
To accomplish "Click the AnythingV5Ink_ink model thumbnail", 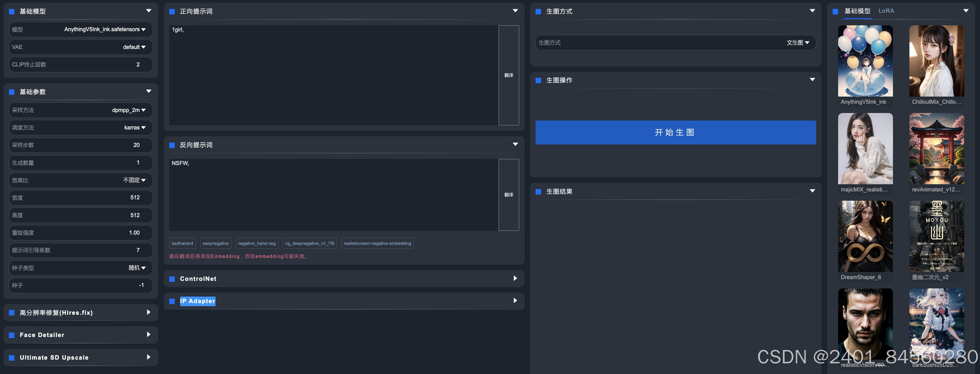I will click(x=865, y=61).
